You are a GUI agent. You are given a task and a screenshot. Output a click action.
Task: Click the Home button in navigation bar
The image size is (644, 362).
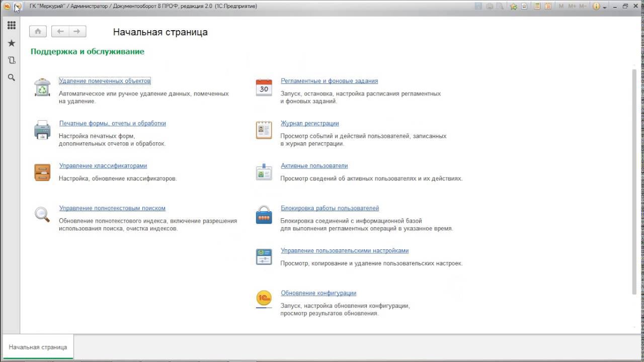click(38, 31)
